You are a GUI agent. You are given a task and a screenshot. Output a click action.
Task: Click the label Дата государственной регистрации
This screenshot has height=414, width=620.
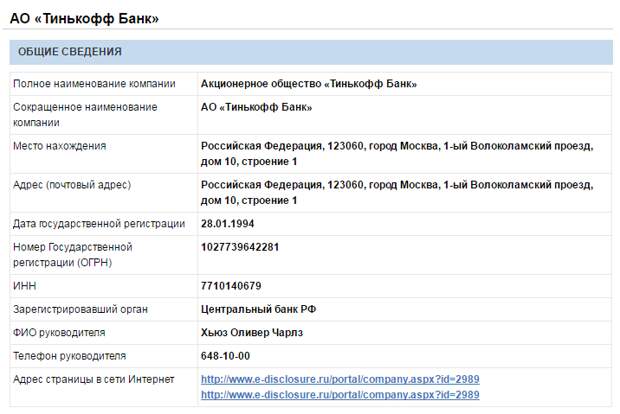[99, 224]
